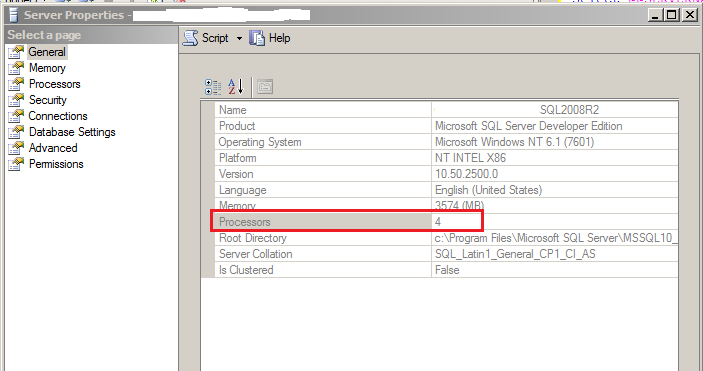
Task: Click Microsoft SQL Server Developer Edition value
Action: [x=529, y=126]
